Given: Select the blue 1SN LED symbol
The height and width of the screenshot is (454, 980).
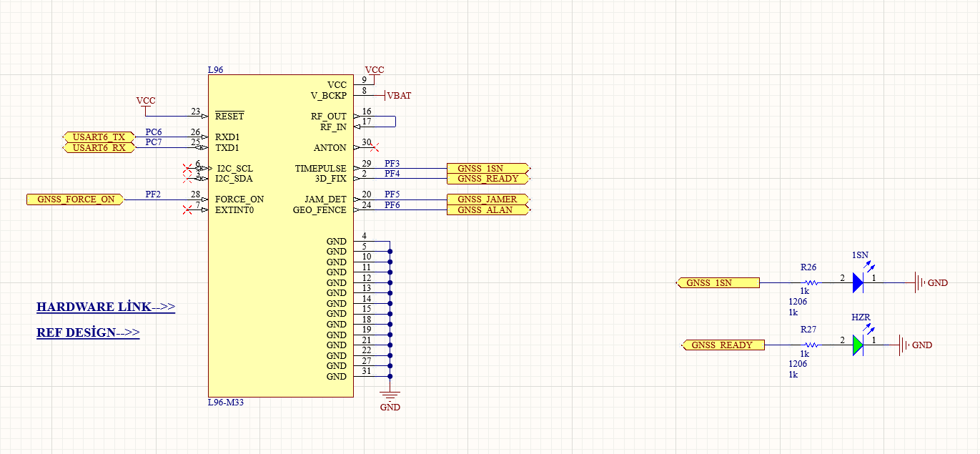Looking at the screenshot, I should tap(858, 283).
